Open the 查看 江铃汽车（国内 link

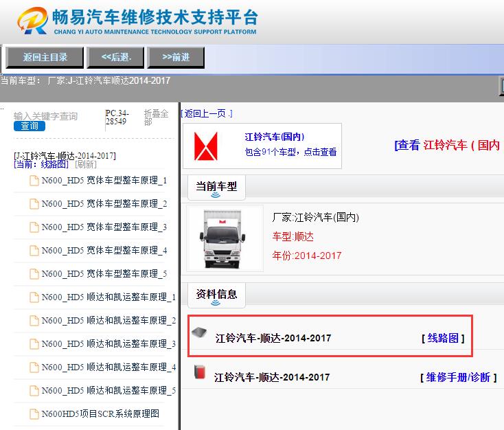447,145
